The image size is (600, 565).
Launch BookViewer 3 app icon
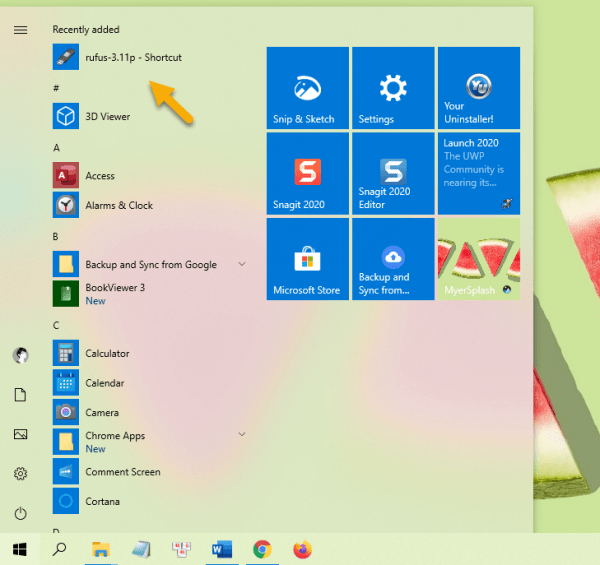(66, 294)
